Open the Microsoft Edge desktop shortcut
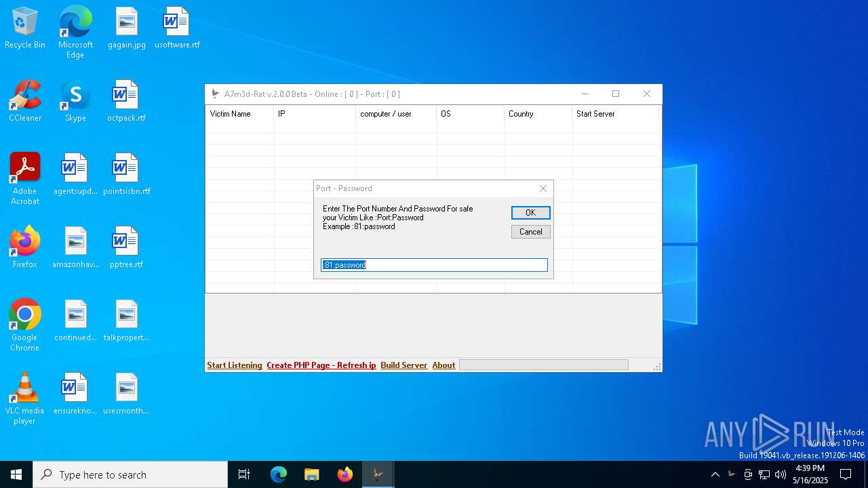868x488 pixels. [x=75, y=33]
